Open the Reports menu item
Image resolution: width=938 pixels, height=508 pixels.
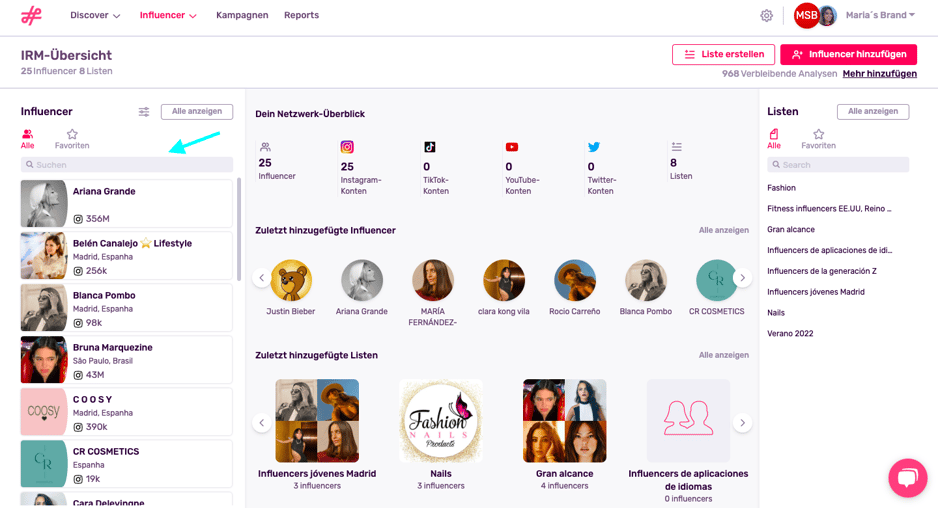(x=301, y=16)
